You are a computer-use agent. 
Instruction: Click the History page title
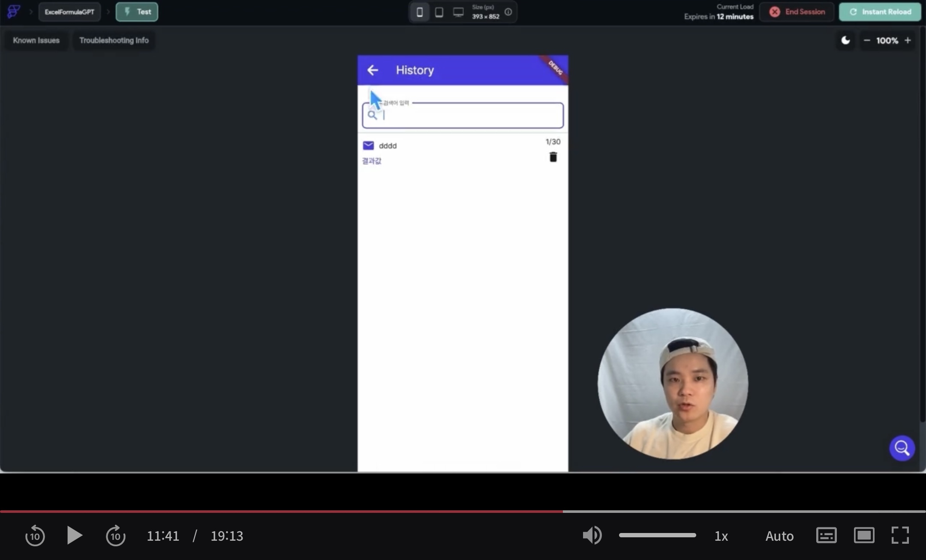pyautogui.click(x=415, y=70)
